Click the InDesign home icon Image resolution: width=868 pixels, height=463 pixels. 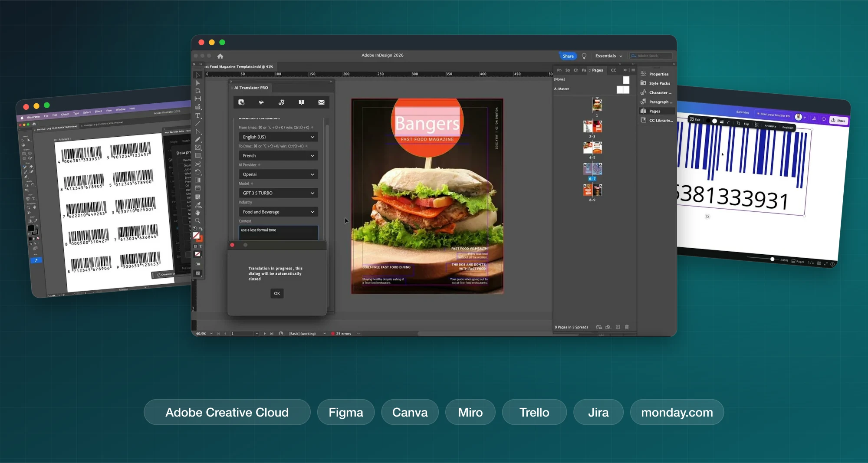(220, 56)
